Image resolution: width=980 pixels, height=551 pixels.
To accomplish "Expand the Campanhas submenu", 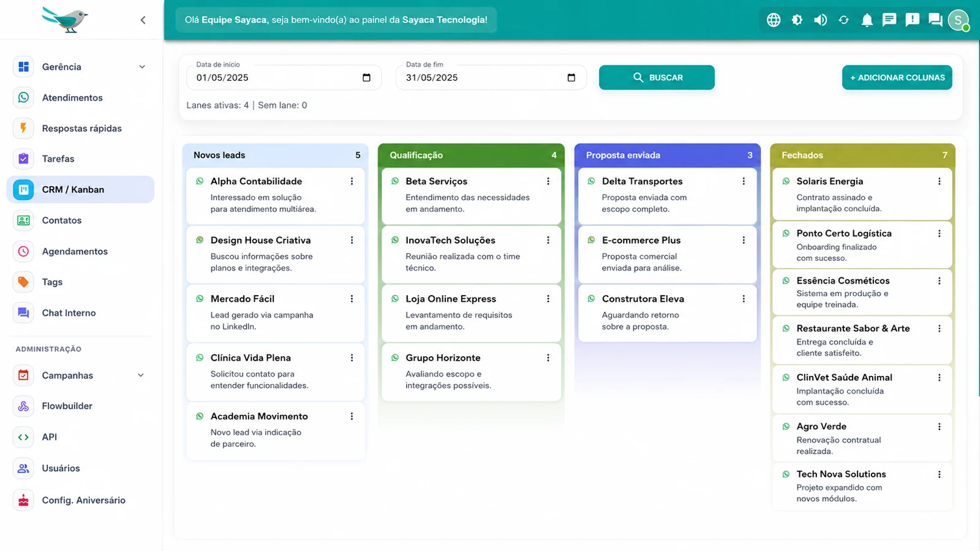I will click(x=80, y=375).
